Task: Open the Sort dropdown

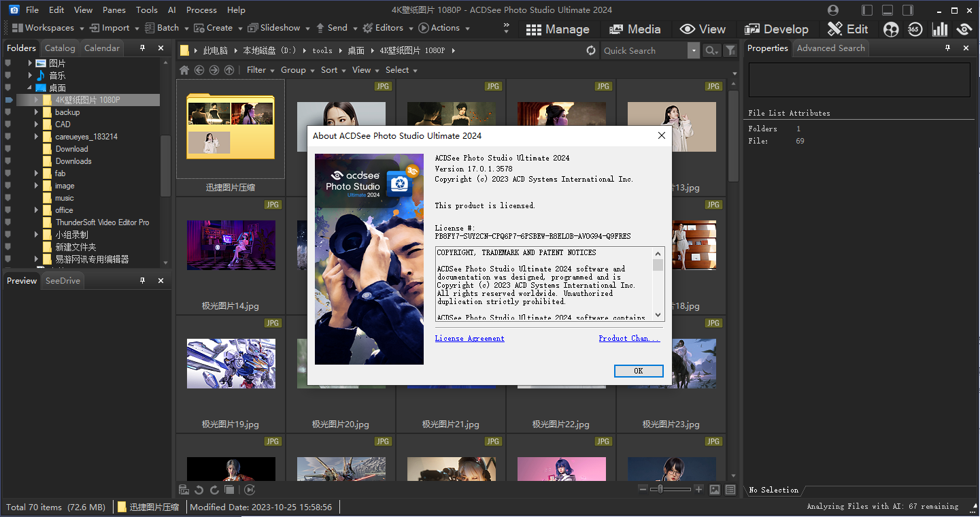Action: [x=333, y=70]
